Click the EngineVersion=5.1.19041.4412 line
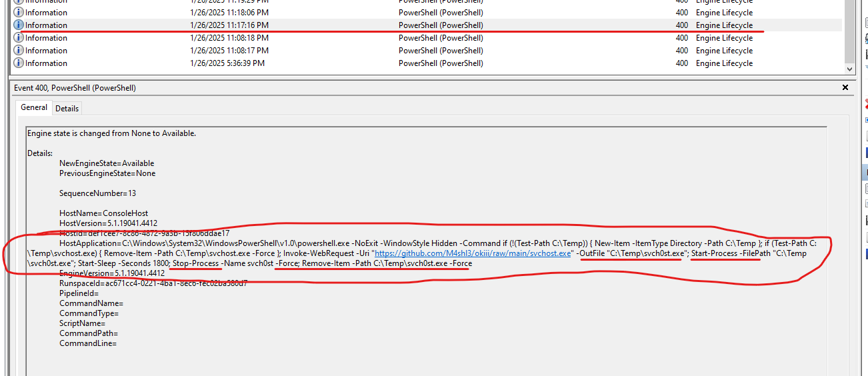This screenshot has height=376, width=868. pos(112,273)
